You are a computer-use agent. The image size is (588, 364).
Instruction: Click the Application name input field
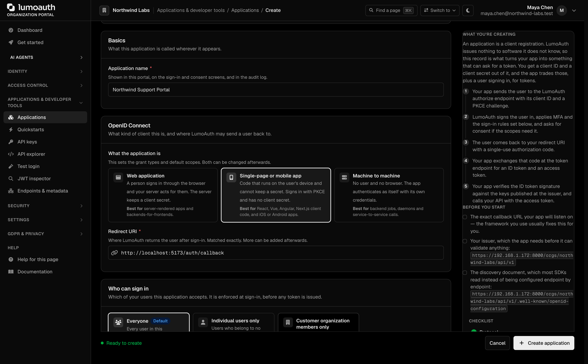click(276, 90)
